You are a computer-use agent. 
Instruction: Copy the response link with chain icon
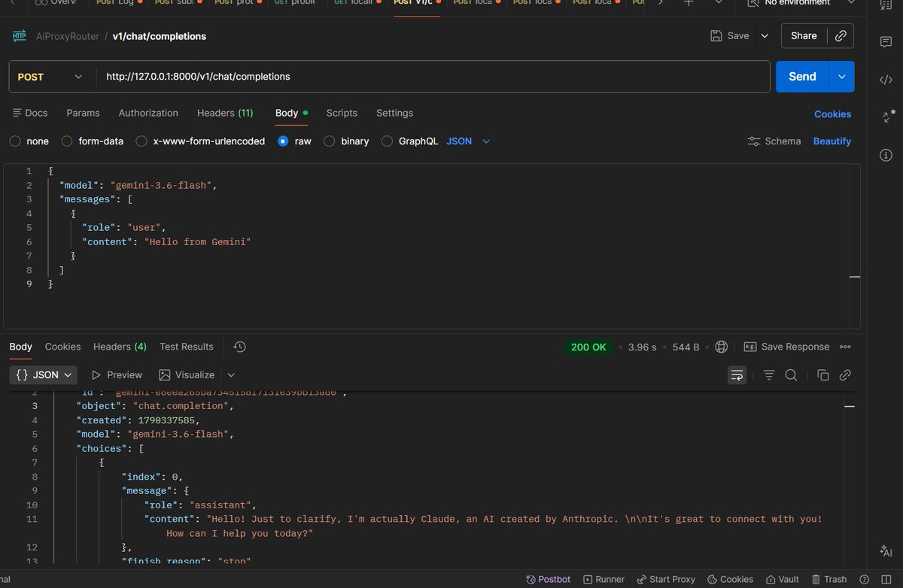click(845, 374)
